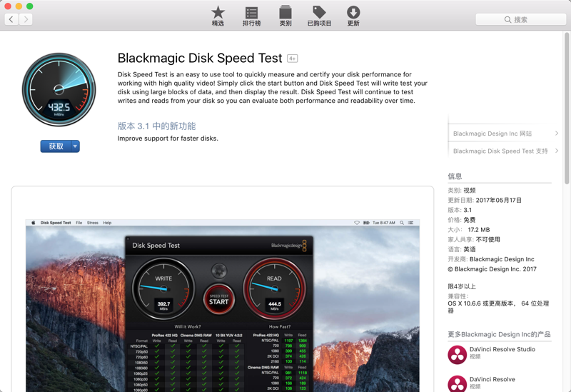Click the 语言: 英语 text
This screenshot has width=571, height=392.
pyautogui.click(x=462, y=249)
